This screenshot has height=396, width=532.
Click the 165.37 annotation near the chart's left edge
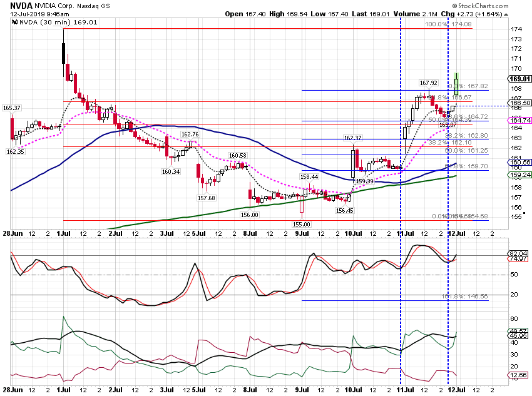click(11, 108)
